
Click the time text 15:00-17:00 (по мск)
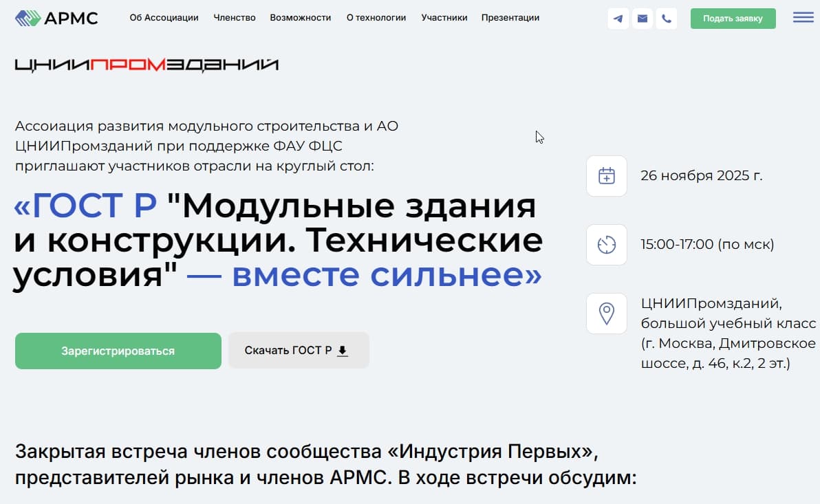(x=707, y=244)
